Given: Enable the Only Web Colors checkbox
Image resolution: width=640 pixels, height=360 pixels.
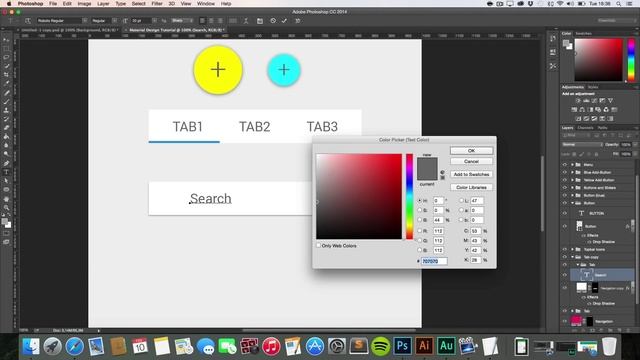Looking at the screenshot, I should 319,245.
